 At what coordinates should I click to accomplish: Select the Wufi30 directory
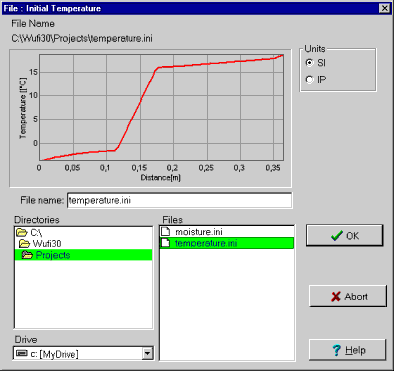pos(83,244)
